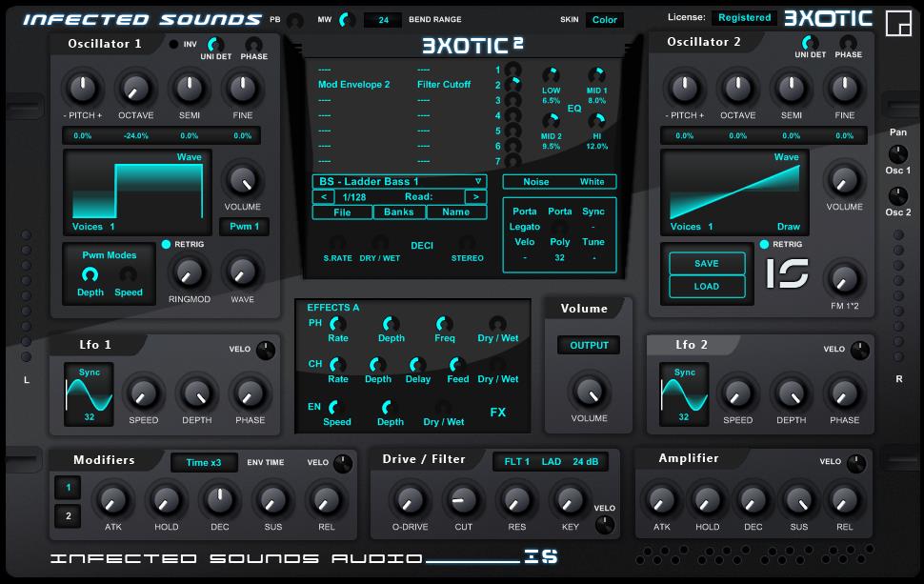
Task: Open the preset Name menu
Action: point(456,212)
